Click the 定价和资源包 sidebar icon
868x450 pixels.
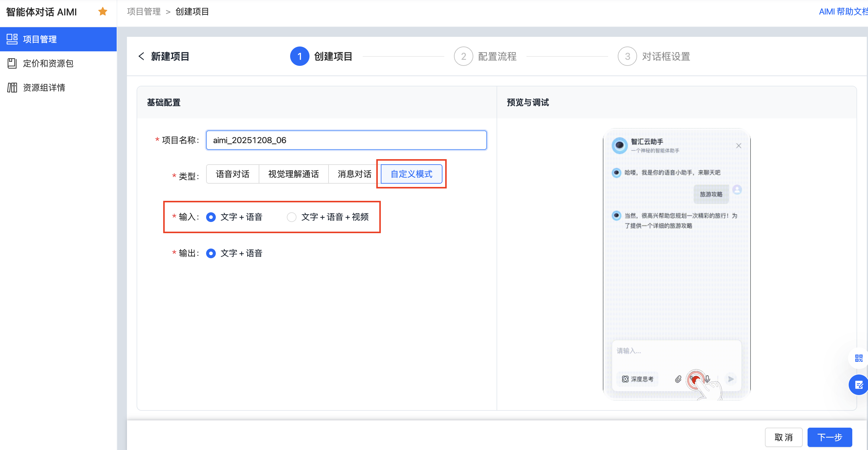point(12,63)
